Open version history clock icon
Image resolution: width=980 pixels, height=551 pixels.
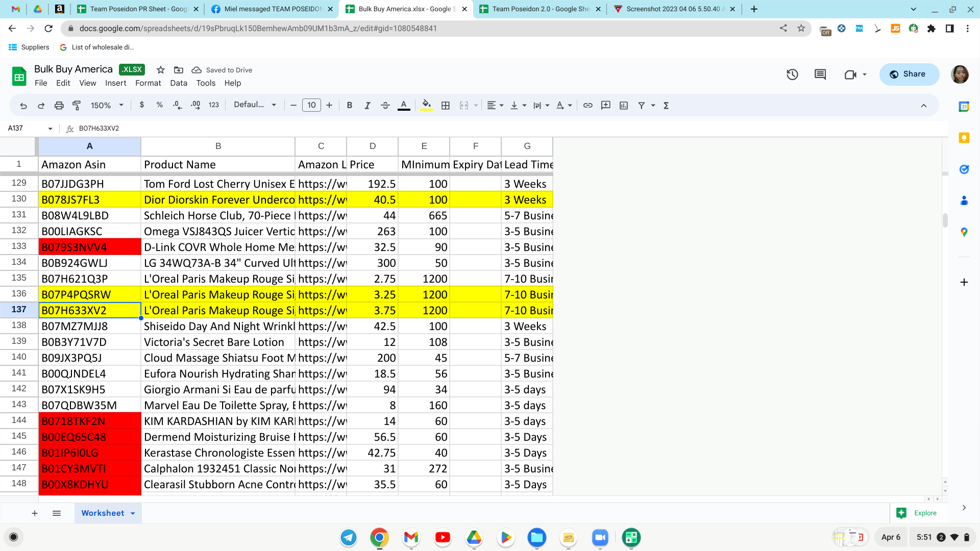(x=792, y=74)
